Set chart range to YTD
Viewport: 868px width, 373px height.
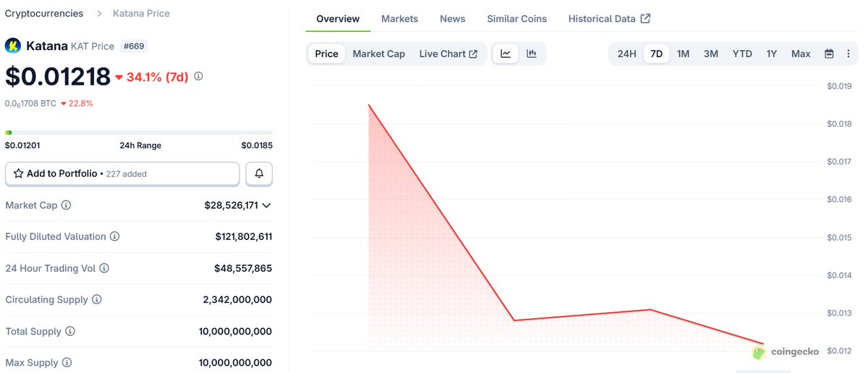pos(742,54)
